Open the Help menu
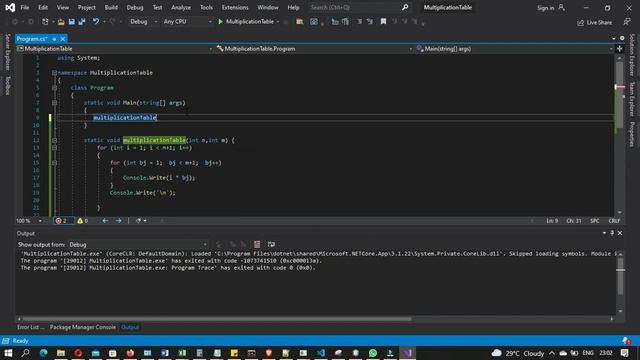 293,7
